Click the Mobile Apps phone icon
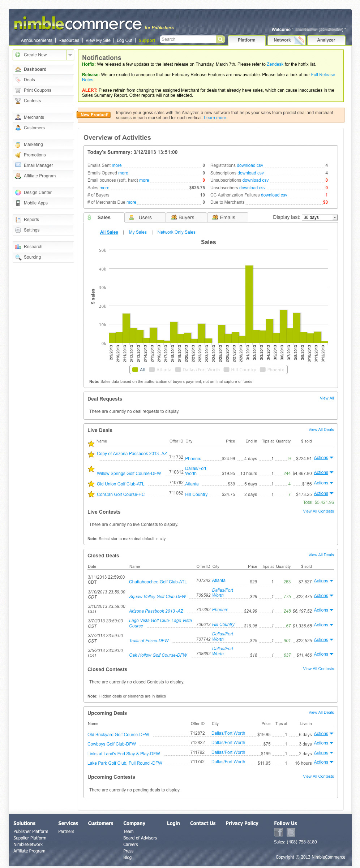The height and width of the screenshot is (868, 360). [18, 203]
